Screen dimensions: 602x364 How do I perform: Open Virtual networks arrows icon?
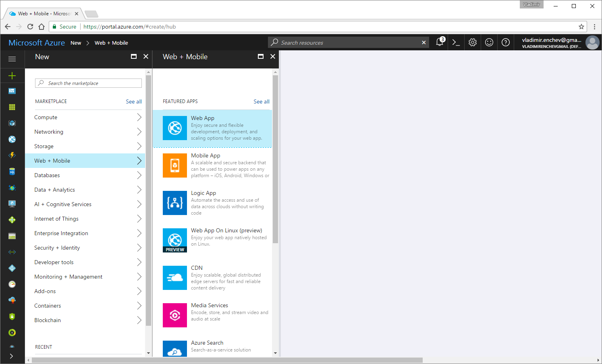click(12, 252)
